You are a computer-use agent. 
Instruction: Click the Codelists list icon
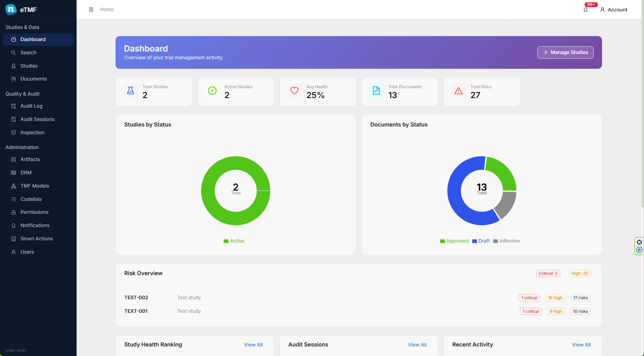coord(14,199)
